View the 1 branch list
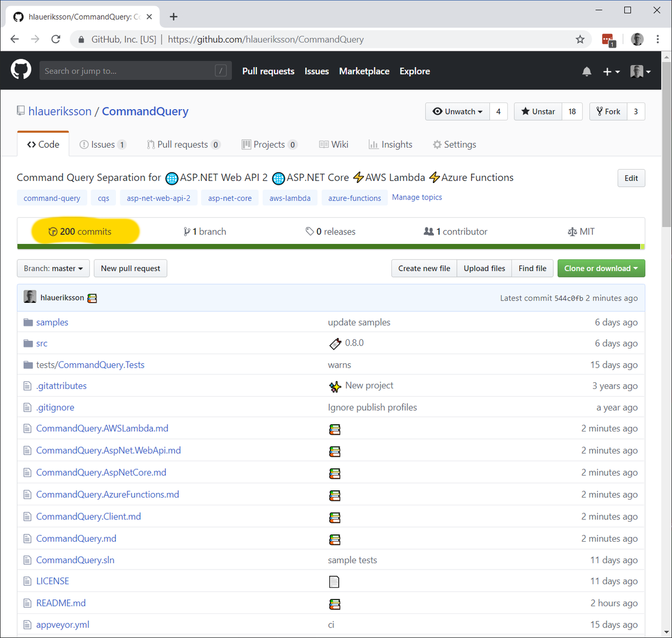 tap(205, 232)
